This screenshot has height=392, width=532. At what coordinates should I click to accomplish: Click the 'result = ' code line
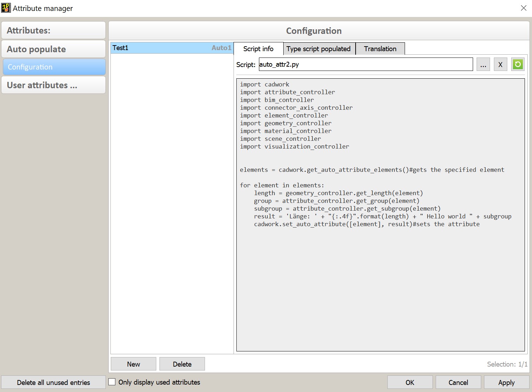[383, 216]
